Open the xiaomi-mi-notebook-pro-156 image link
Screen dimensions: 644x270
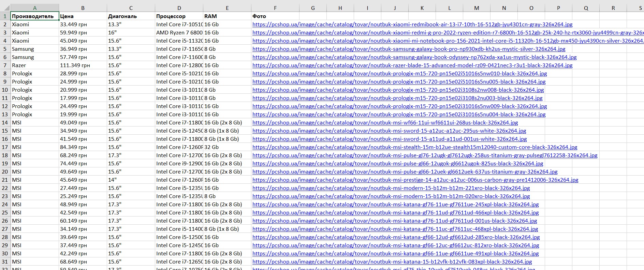448,41
